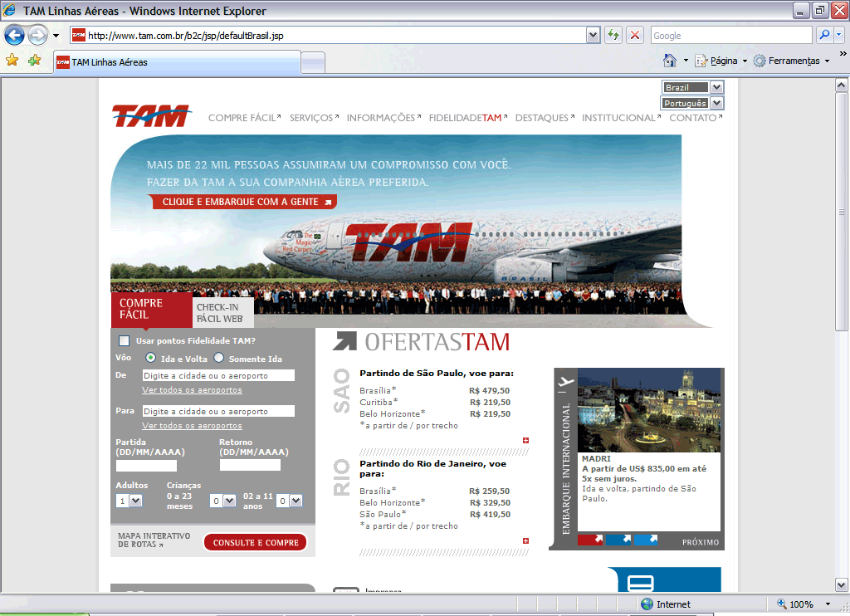This screenshot has height=616, width=850.
Task: Click the browser Back arrow button
Action: pyautogui.click(x=15, y=36)
